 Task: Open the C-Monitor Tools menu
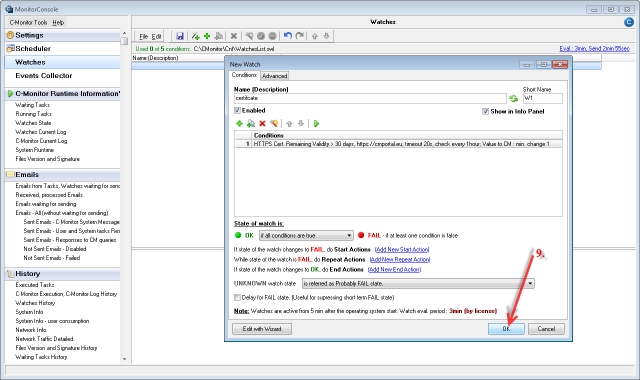point(28,22)
